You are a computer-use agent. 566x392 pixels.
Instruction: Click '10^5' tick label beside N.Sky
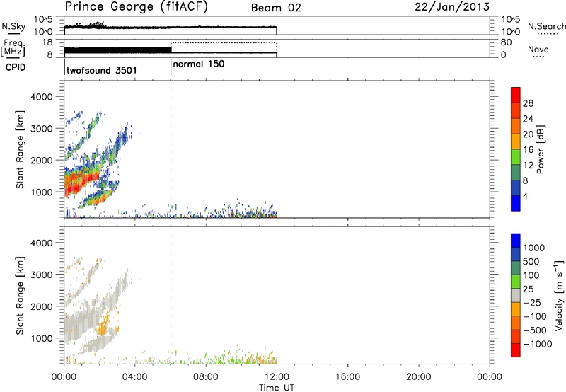[x=43, y=19]
